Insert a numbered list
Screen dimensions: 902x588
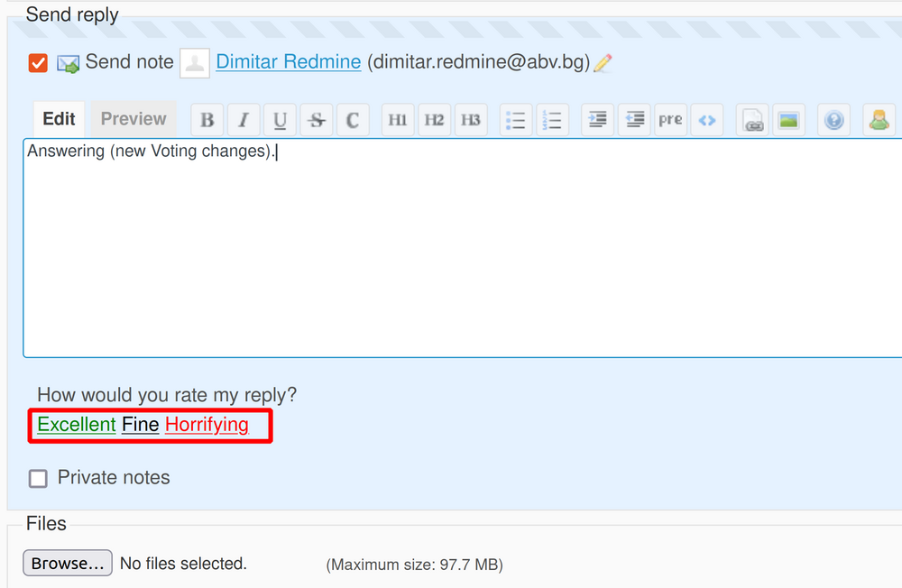tap(552, 120)
